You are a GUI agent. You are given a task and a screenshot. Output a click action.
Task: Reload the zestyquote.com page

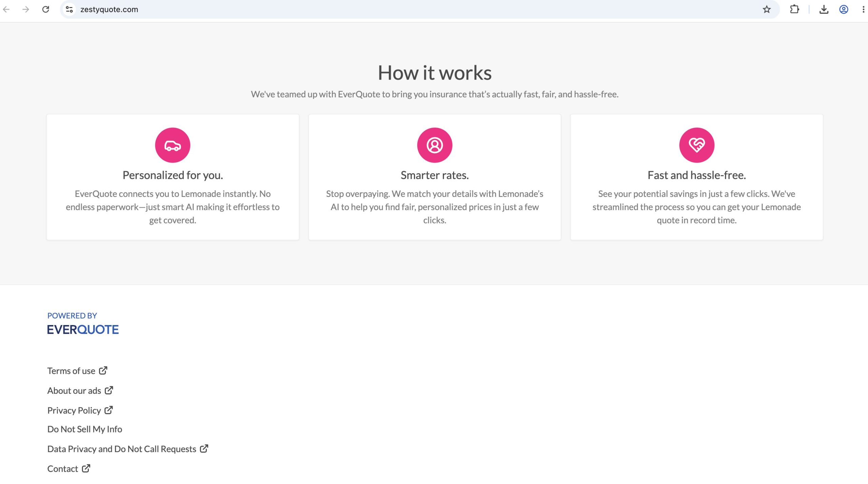46,9
